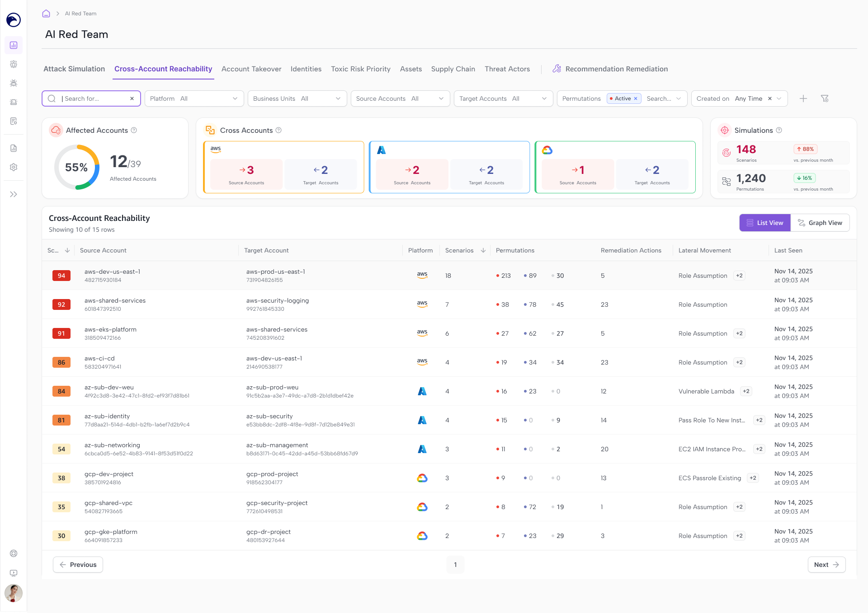Click the logo icon at top left
The image size is (868, 613).
(14, 20)
